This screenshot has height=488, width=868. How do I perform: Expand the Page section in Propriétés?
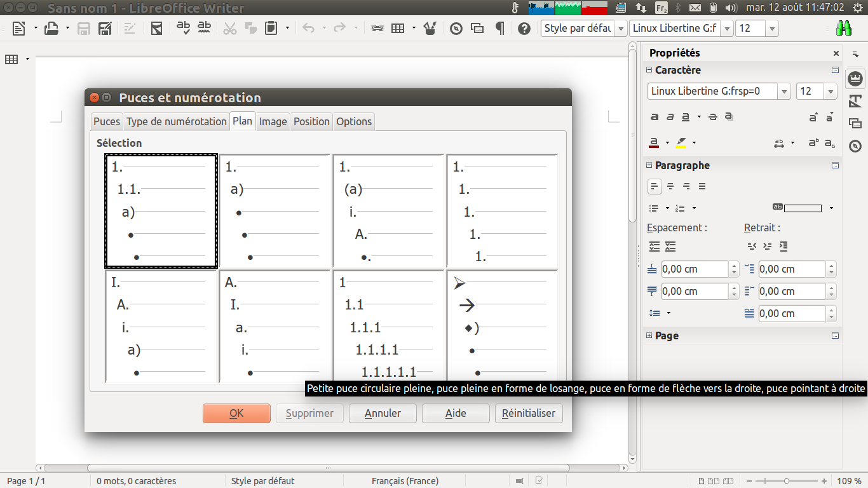(649, 335)
